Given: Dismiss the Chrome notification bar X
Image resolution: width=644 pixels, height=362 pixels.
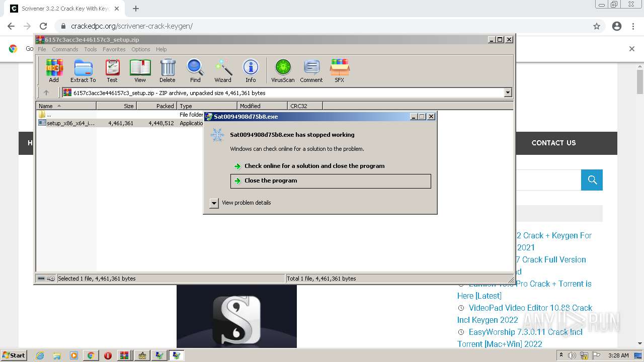Looking at the screenshot, I should coord(632,49).
